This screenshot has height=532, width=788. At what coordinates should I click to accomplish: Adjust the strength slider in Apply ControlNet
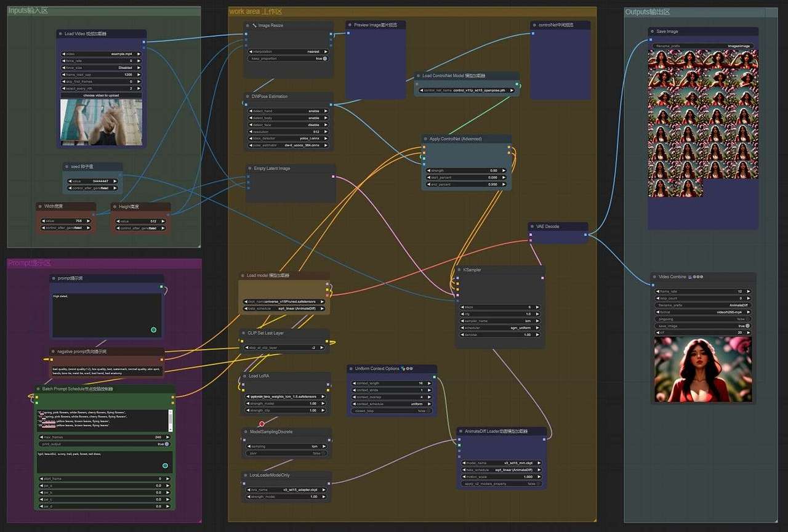[467, 171]
